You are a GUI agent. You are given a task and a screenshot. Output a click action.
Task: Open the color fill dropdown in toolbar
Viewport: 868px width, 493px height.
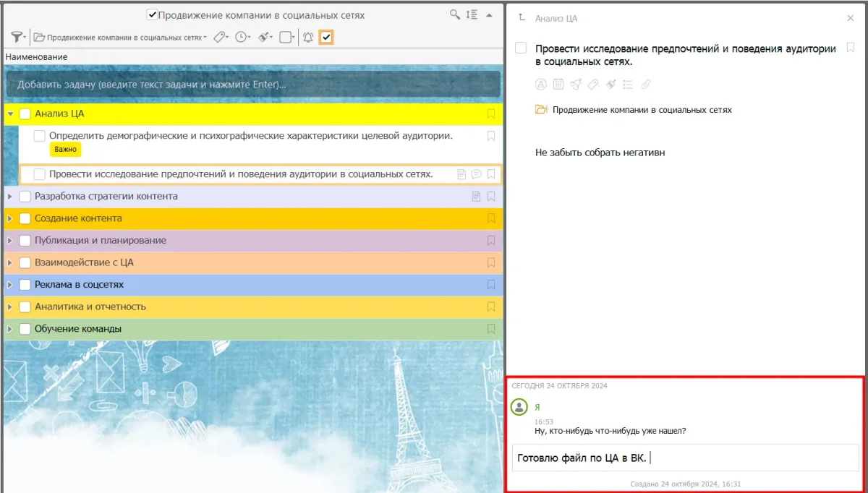(265, 38)
